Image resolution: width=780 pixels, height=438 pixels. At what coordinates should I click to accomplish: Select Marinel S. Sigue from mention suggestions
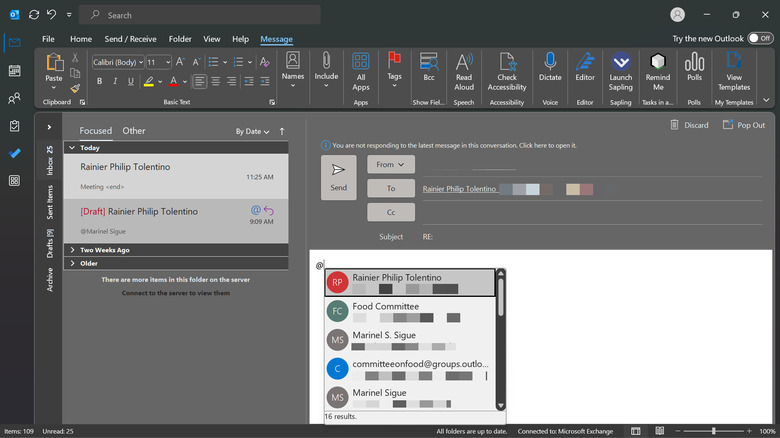[410, 340]
